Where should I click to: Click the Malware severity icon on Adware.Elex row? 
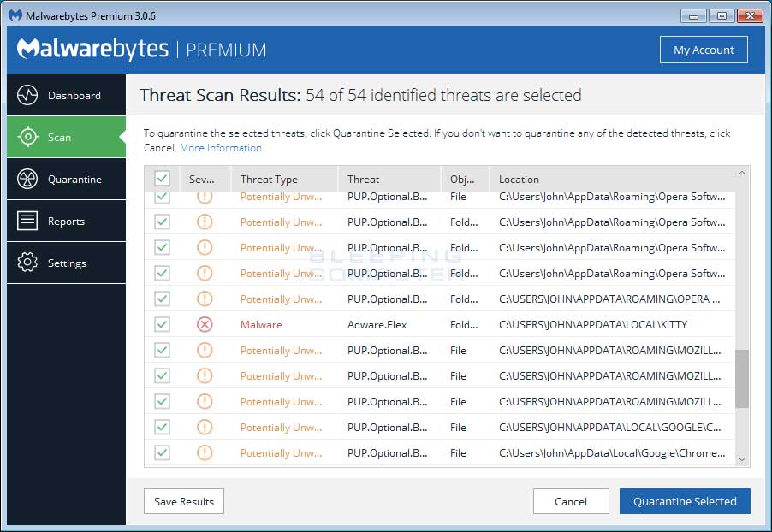pos(204,324)
